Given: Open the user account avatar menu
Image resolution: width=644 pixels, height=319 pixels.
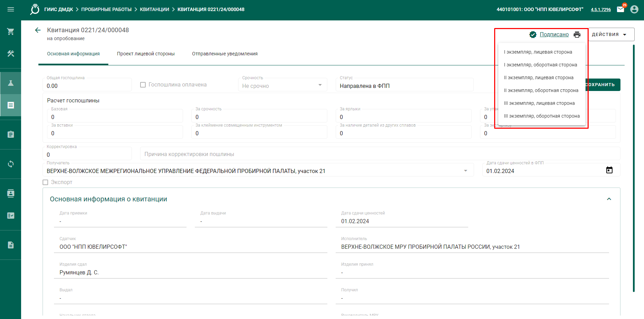Looking at the screenshot, I should pos(634,9).
